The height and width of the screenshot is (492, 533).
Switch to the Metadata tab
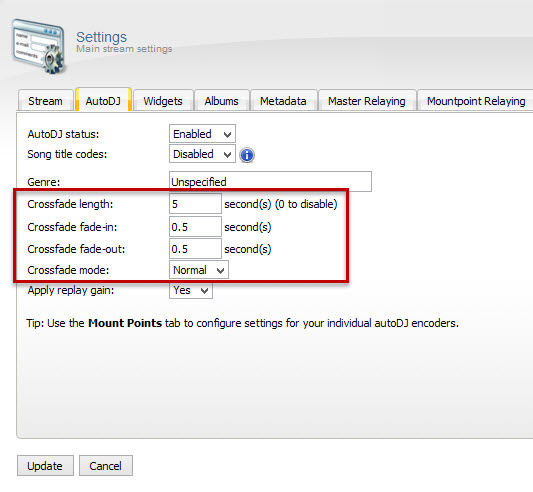(x=283, y=101)
